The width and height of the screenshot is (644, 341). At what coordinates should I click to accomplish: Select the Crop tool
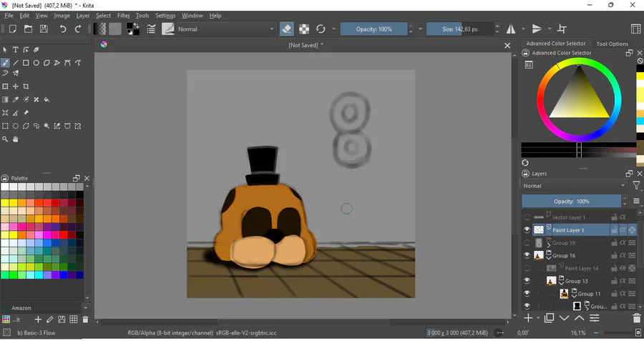click(x=26, y=87)
